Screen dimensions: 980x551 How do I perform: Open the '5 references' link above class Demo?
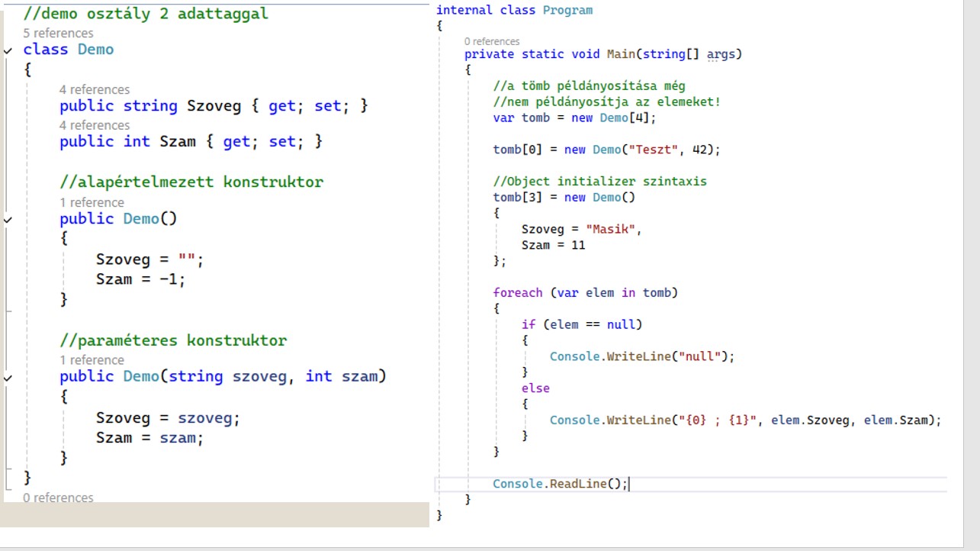coord(58,33)
